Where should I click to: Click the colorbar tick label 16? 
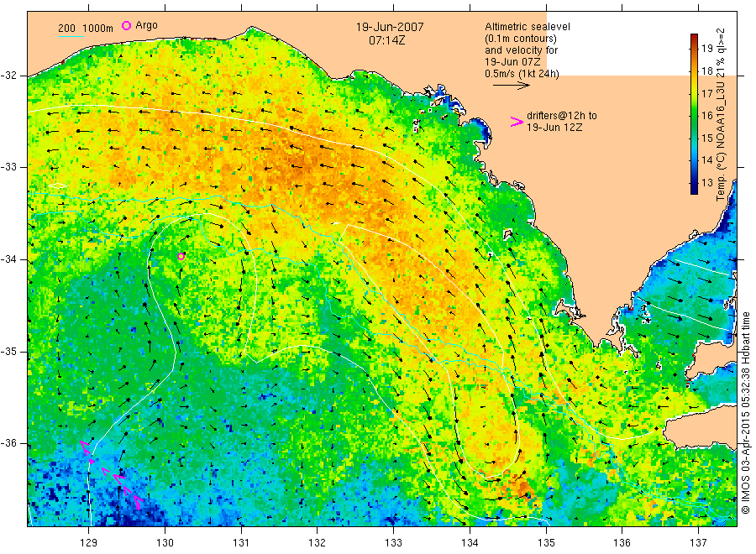click(706, 115)
